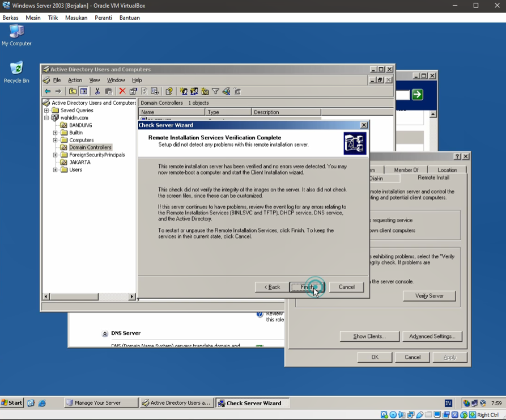Click VirtualBox network status icon
The width and height of the screenshot is (506, 420).
point(411,415)
